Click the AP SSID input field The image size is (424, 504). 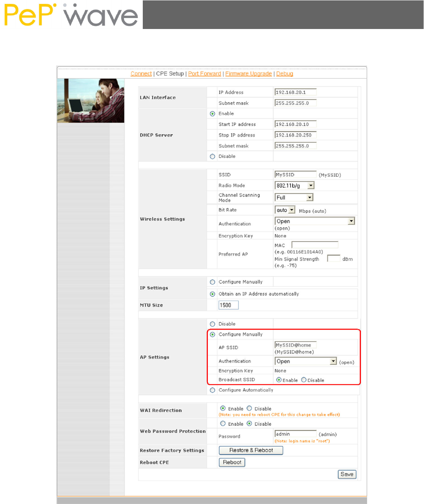pyautogui.click(x=295, y=345)
